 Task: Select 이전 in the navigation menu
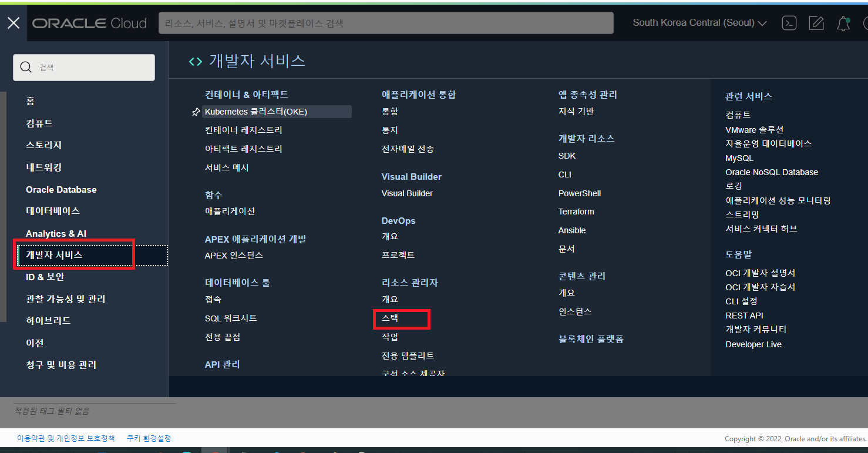tap(35, 343)
